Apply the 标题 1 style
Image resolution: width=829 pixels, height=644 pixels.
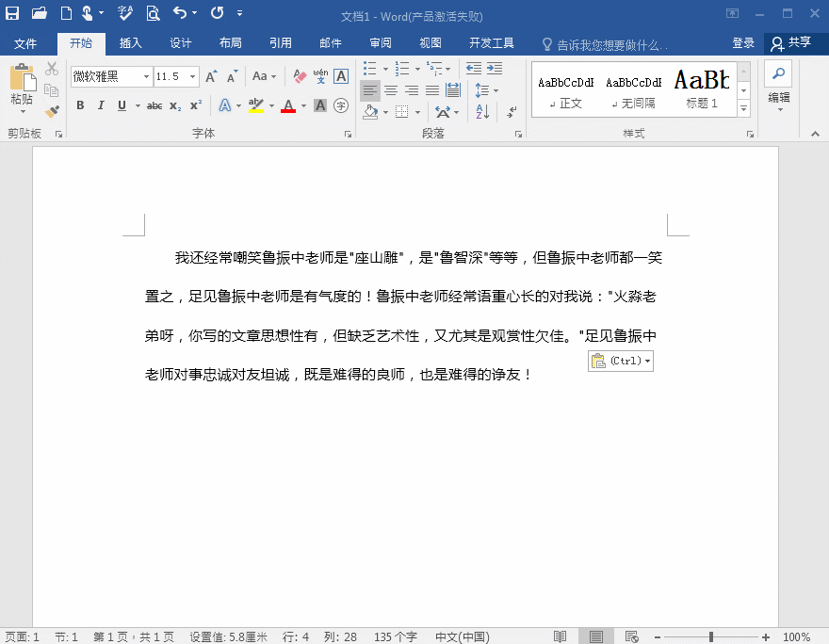coord(702,89)
